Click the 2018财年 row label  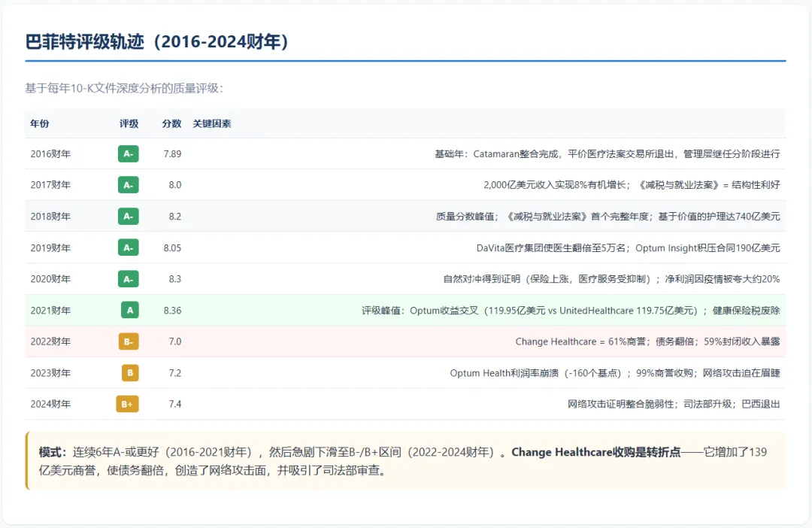point(50,217)
